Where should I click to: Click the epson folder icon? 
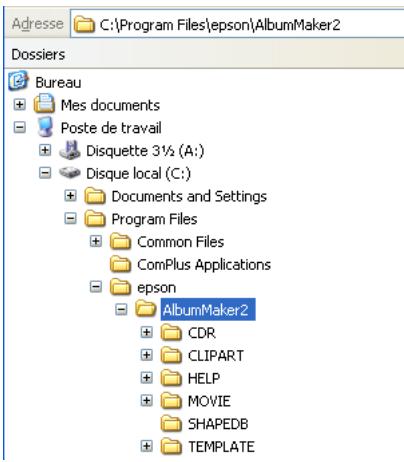coord(120,287)
